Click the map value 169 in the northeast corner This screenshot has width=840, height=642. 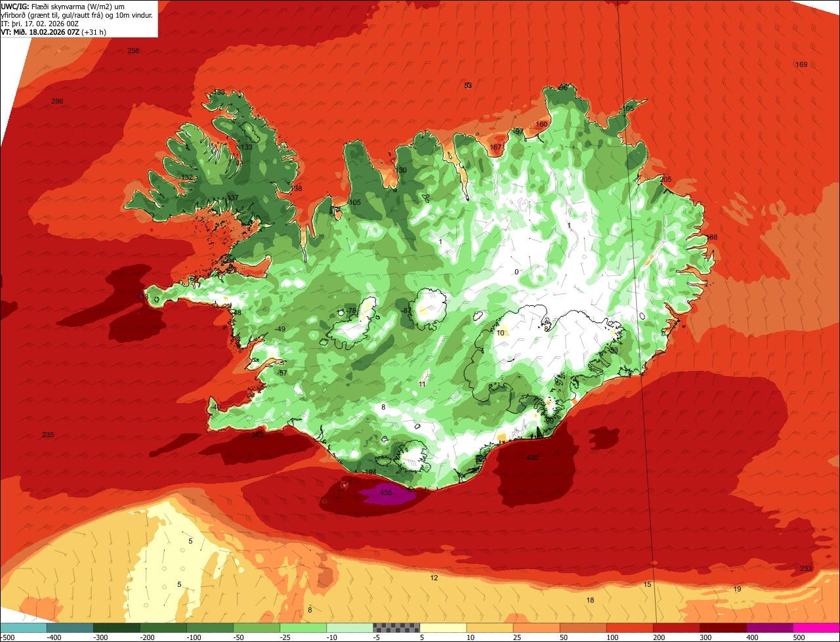(x=801, y=64)
